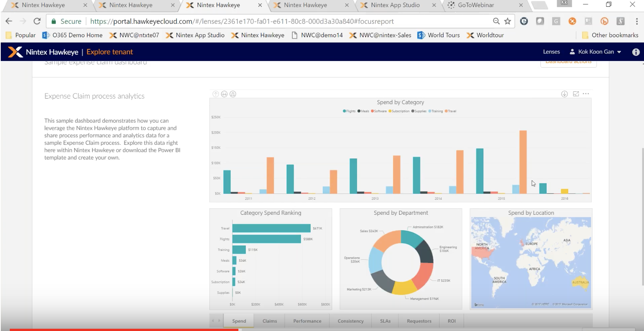This screenshot has width=644, height=331.
Task: Close the Nintex App Studio tab
Action: [434, 5]
